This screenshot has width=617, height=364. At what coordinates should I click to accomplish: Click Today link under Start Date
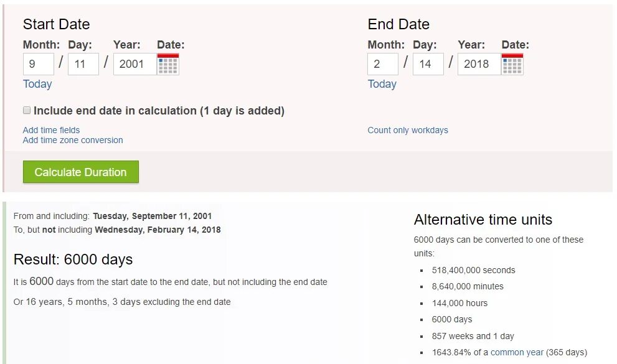pos(37,84)
